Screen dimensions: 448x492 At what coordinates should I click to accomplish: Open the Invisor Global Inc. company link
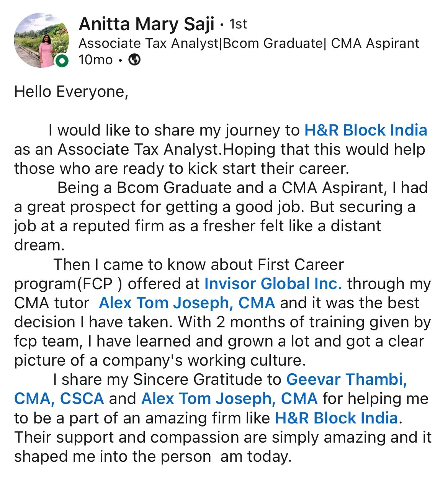(x=273, y=284)
